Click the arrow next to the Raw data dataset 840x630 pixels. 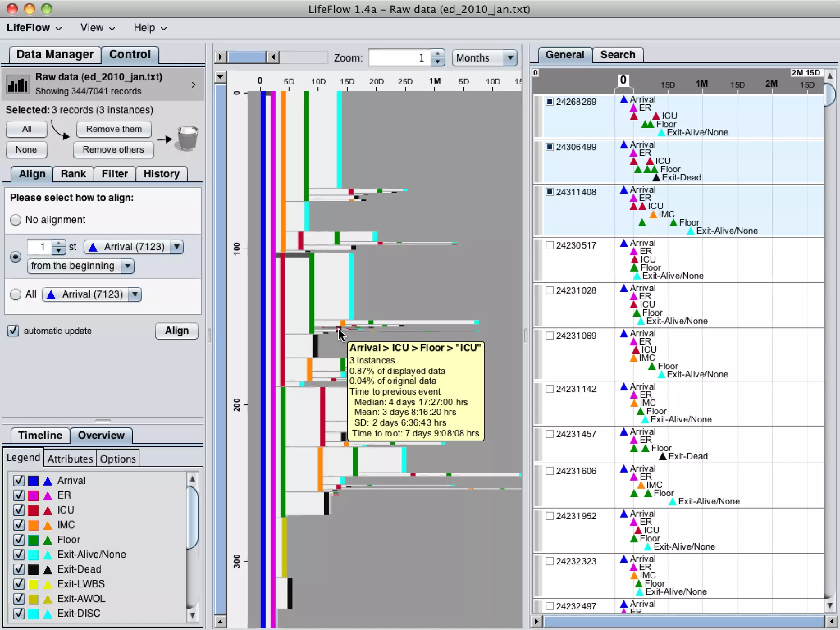point(194,84)
